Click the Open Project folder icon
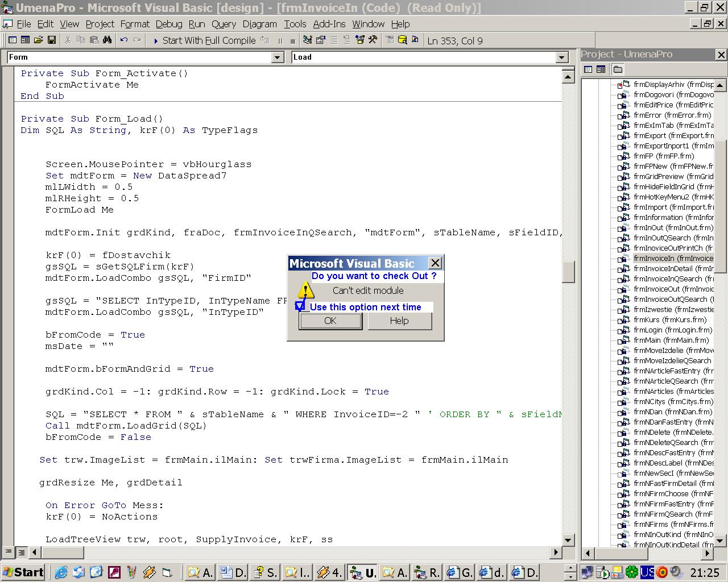The width and height of the screenshot is (728, 582). 38,40
